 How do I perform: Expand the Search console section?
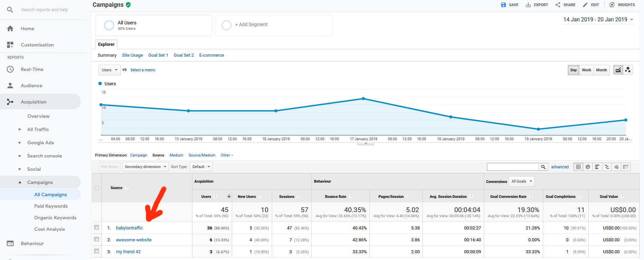point(20,156)
